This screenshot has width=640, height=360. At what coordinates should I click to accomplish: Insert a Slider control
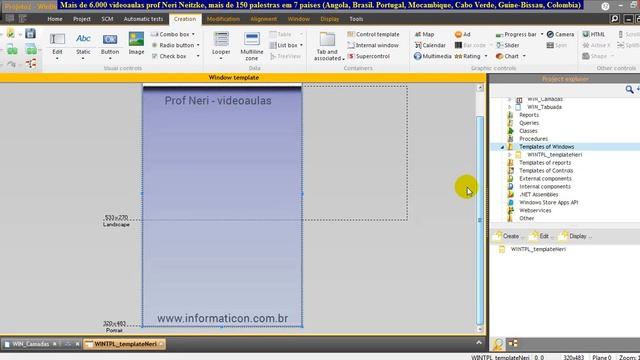507,45
